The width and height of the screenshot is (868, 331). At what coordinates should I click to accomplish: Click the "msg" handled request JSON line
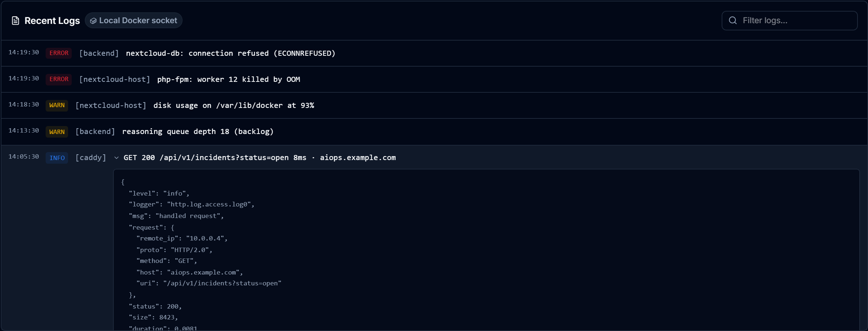point(176,216)
